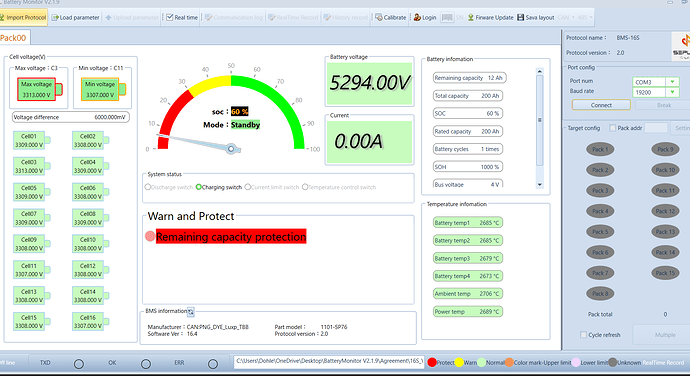Image resolution: width=690 pixels, height=376 pixels.
Task: Select the Pack 15 button
Action: (665, 273)
